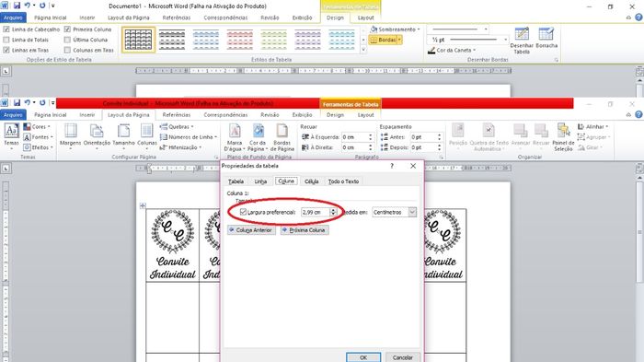Open the Bordas dropdown button

385,40
